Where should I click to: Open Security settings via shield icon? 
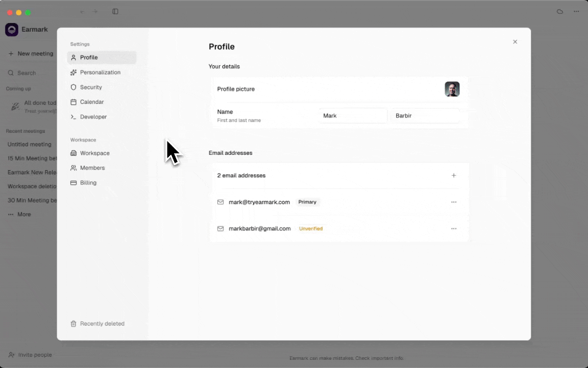[73, 87]
